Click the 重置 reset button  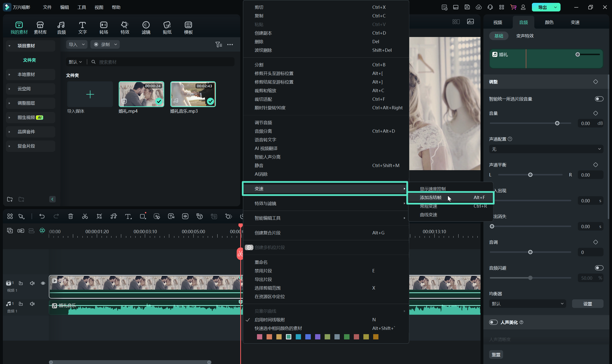(496, 354)
